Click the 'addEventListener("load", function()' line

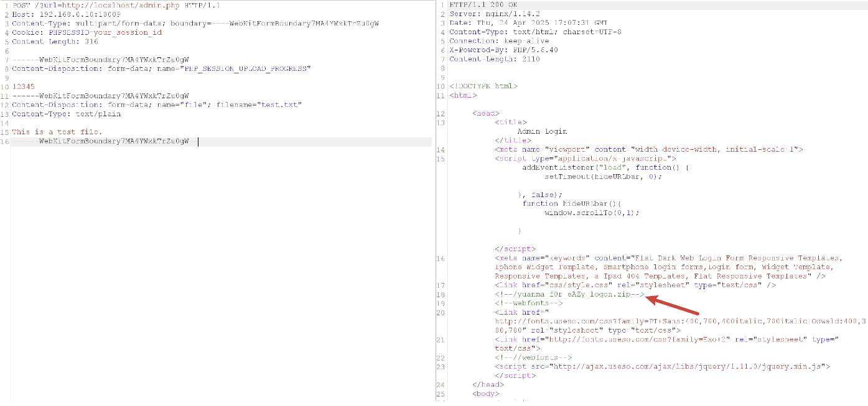point(605,168)
